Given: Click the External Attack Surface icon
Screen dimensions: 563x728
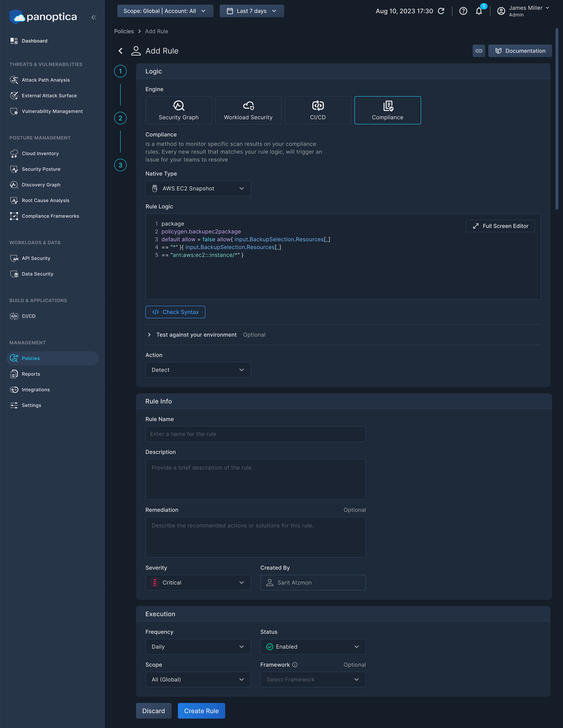Looking at the screenshot, I should point(14,96).
